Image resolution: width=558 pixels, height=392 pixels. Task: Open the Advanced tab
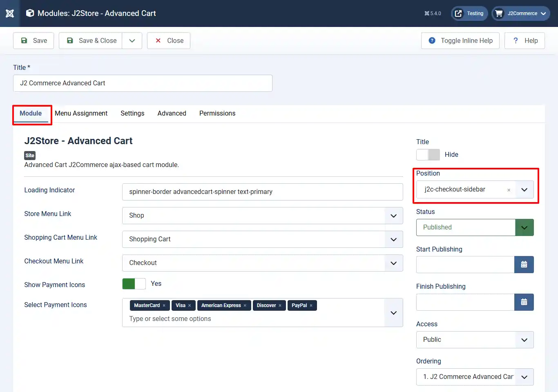pos(172,114)
